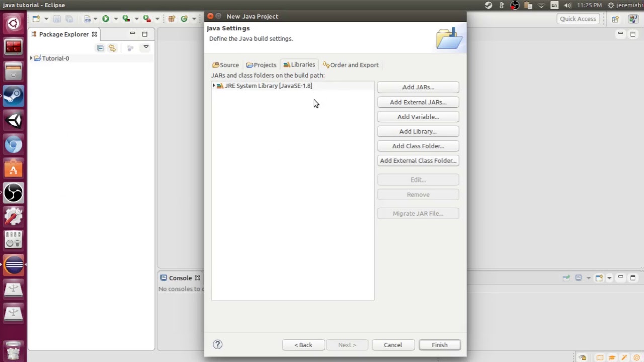Screen dimensions: 644x362
Task: Open the Run button dropdown arrow
Action: (115, 19)
